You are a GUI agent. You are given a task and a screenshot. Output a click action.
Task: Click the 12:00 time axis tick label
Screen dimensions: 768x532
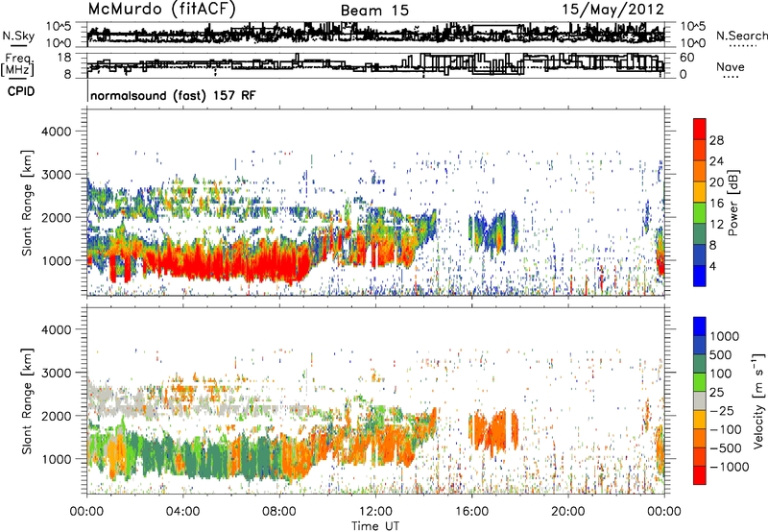375,512
